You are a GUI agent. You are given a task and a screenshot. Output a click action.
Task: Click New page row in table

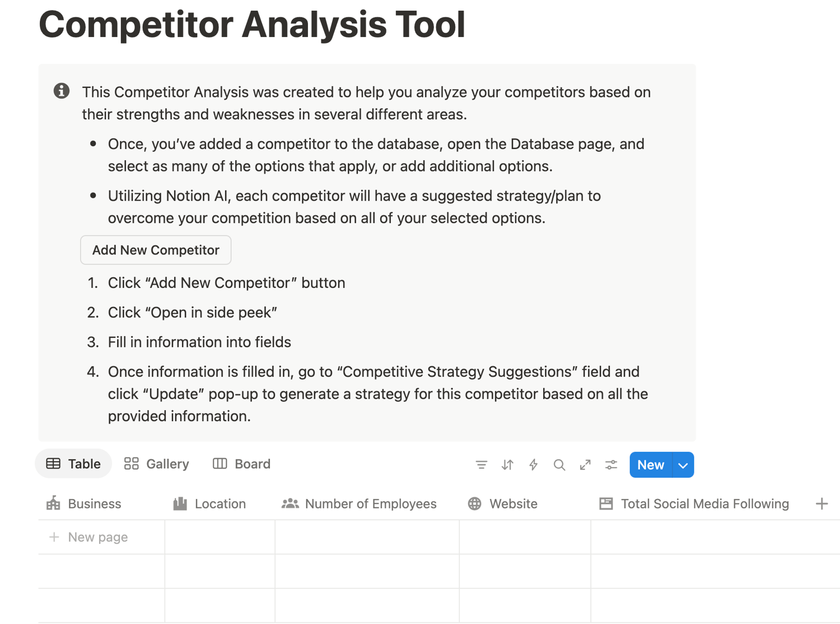[97, 537]
